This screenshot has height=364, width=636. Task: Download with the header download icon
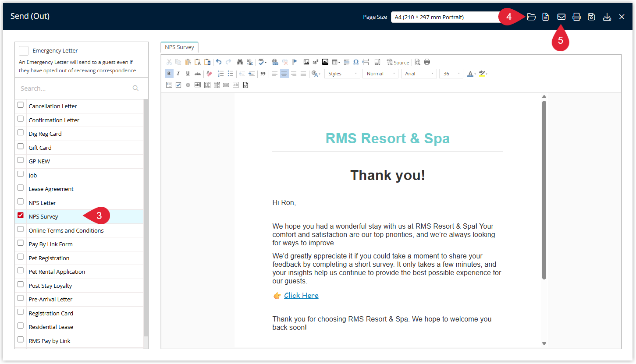point(607,17)
